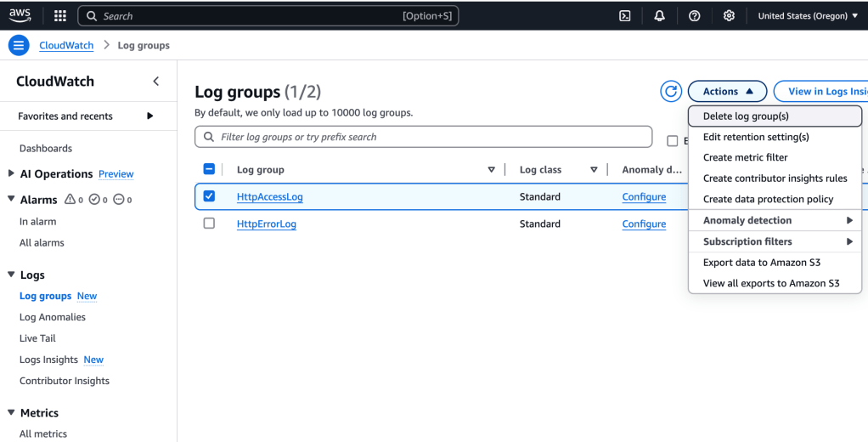Screen dimensions: 868x442
Task: Check the HttpErrorLog checkbox
Action: pos(209,224)
